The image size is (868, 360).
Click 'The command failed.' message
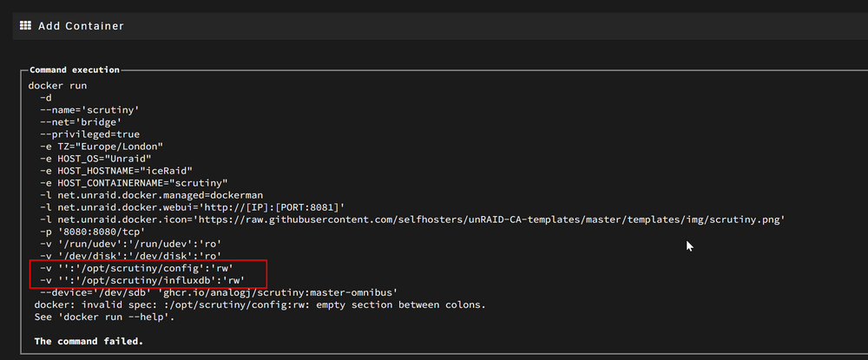pos(89,341)
